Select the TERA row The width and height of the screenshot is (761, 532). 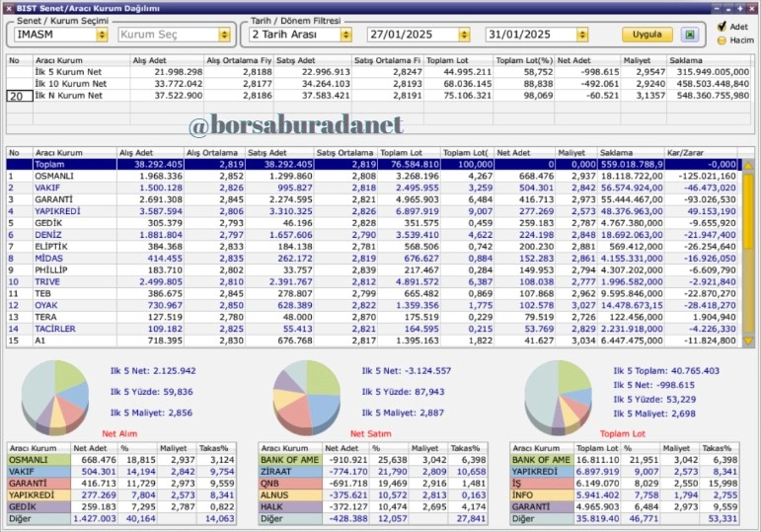coord(374,317)
